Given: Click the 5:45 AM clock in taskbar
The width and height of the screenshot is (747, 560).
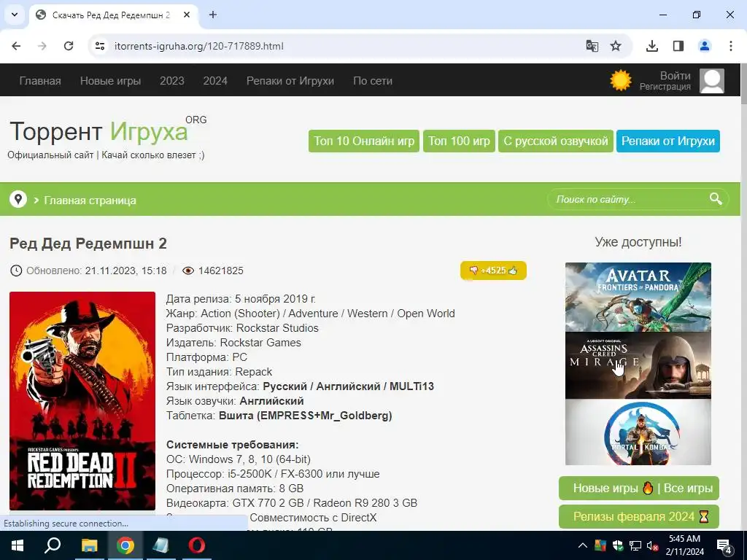Looking at the screenshot, I should [684, 539].
